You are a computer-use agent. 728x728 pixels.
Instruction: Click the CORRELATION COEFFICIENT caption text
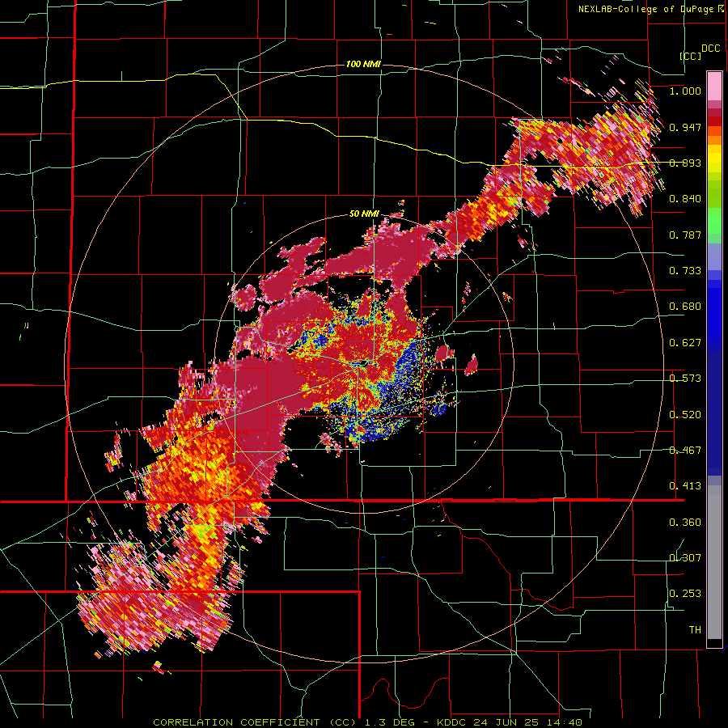point(236,722)
